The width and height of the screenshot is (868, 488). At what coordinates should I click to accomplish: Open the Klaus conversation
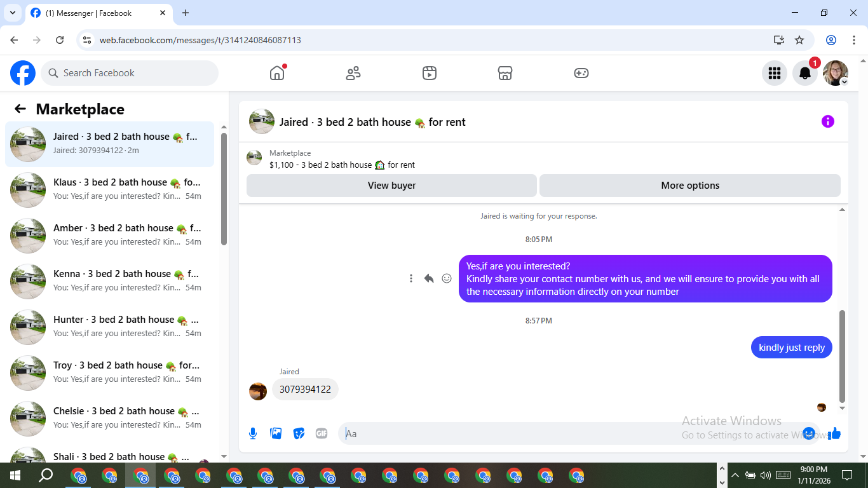point(110,190)
